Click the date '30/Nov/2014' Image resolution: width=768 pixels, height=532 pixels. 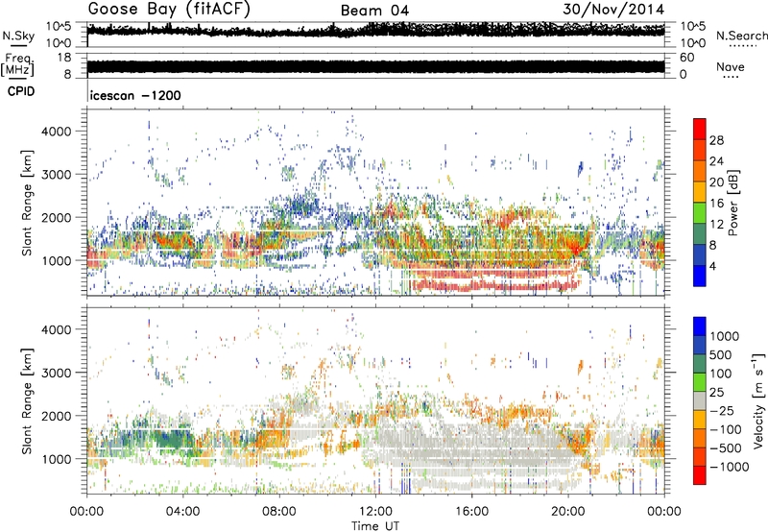click(613, 9)
